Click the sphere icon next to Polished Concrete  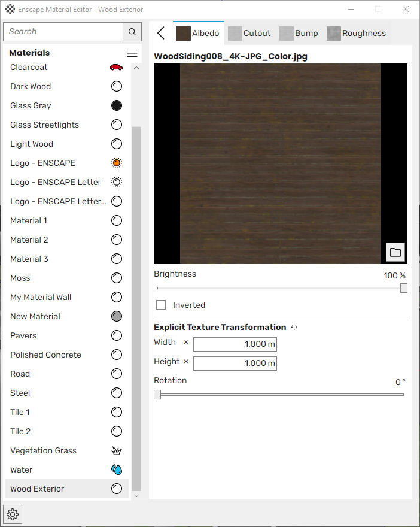(117, 355)
